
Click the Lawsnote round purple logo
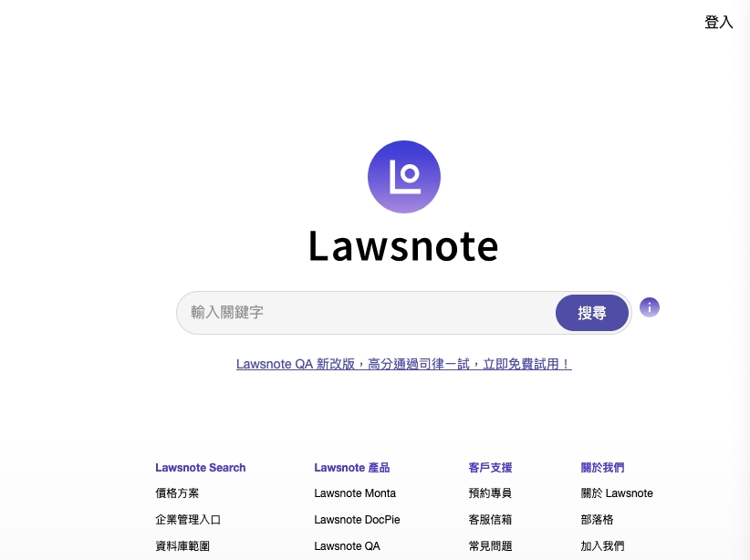403,177
